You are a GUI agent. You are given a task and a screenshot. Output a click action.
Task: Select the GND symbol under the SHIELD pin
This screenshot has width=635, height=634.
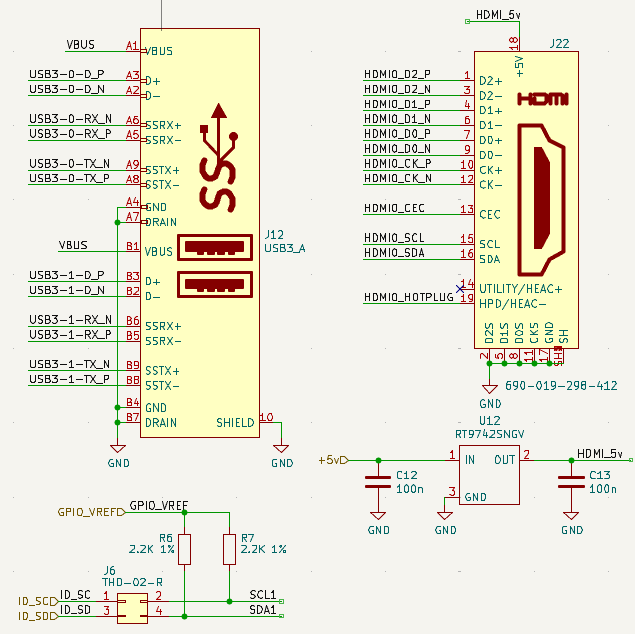[282, 446]
